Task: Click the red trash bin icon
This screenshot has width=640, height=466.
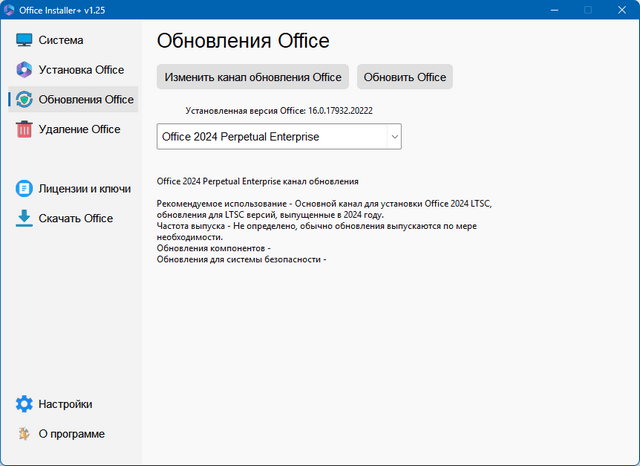Action: pyautogui.click(x=25, y=129)
